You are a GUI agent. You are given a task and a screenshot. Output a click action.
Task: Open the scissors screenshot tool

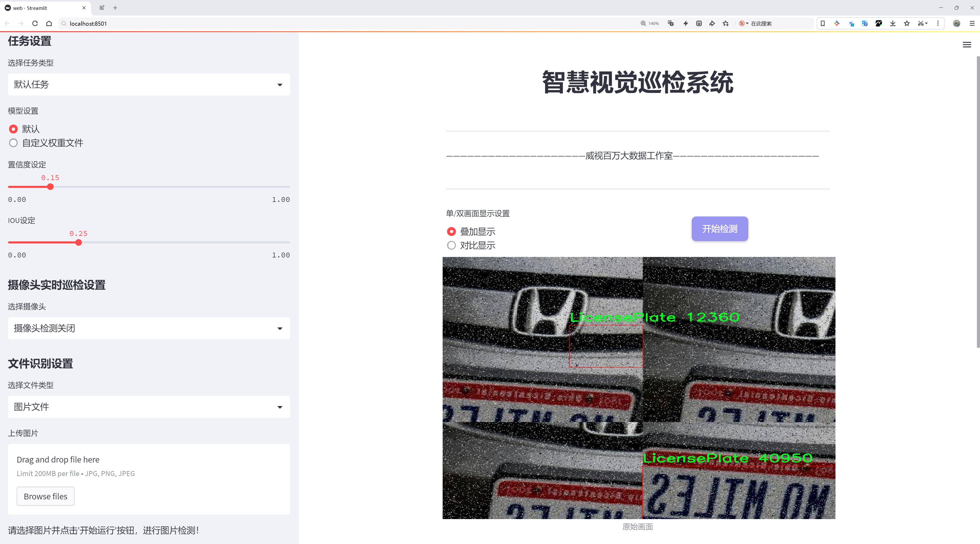pyautogui.click(x=922, y=23)
